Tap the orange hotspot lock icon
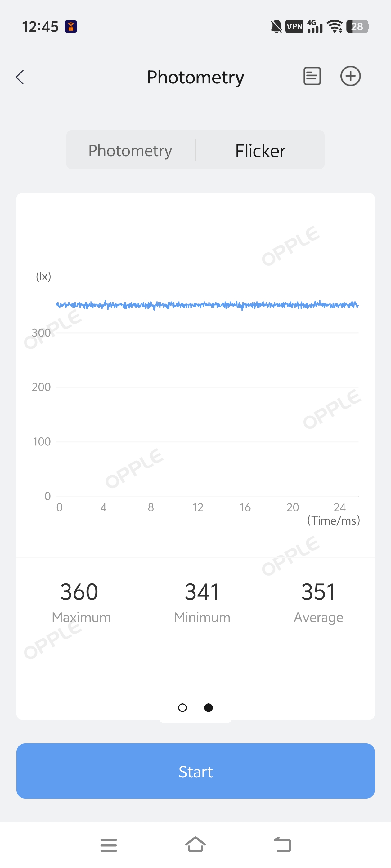Viewport: 391px width, 868px height. tap(71, 26)
